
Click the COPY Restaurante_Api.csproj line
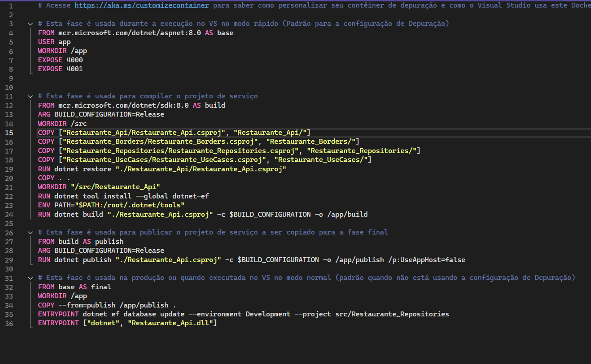coord(174,133)
